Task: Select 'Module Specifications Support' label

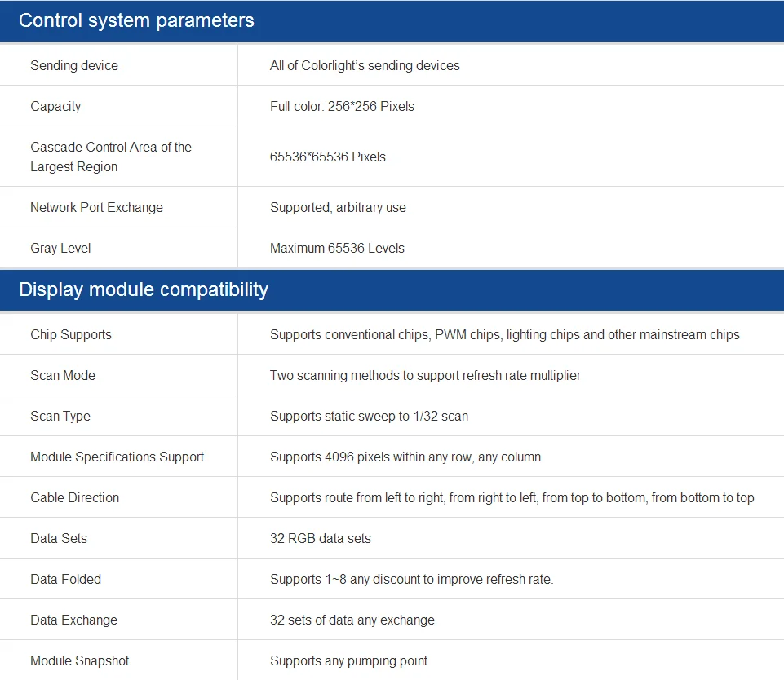Action: click(117, 457)
